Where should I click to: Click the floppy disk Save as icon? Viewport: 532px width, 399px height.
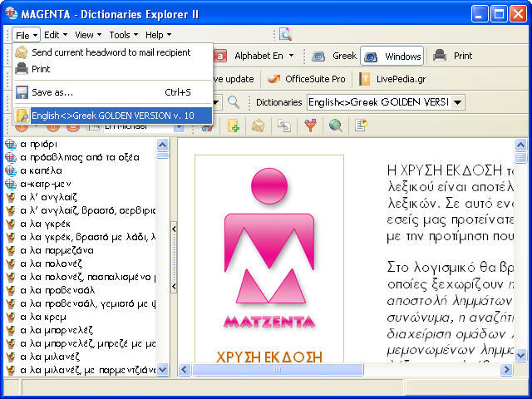tap(22, 92)
